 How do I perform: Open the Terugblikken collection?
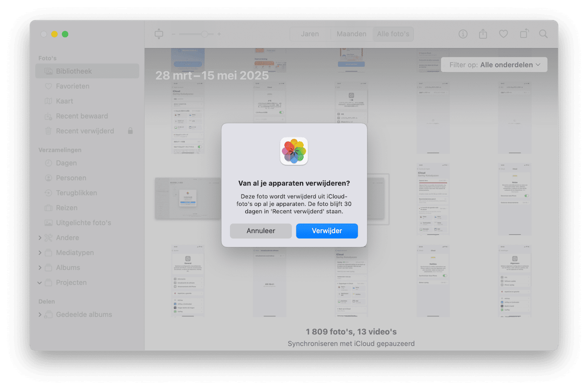pyautogui.click(x=87, y=193)
